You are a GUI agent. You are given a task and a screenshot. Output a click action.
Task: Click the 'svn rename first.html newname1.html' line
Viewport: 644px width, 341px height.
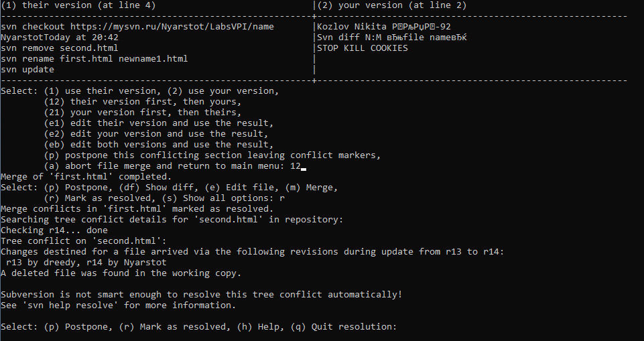tap(94, 59)
